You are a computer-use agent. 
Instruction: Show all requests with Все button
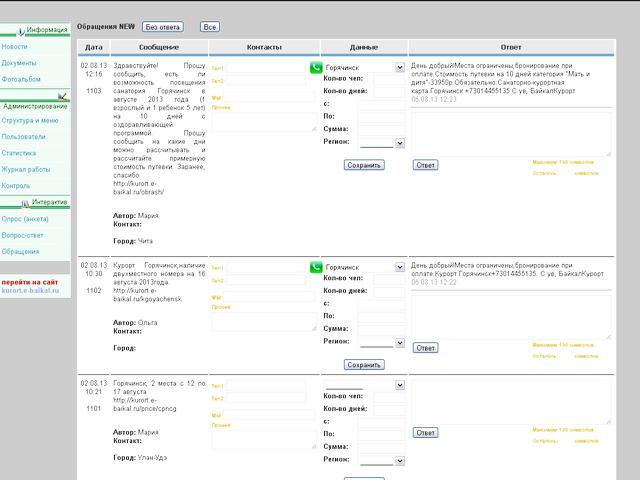click(x=210, y=27)
